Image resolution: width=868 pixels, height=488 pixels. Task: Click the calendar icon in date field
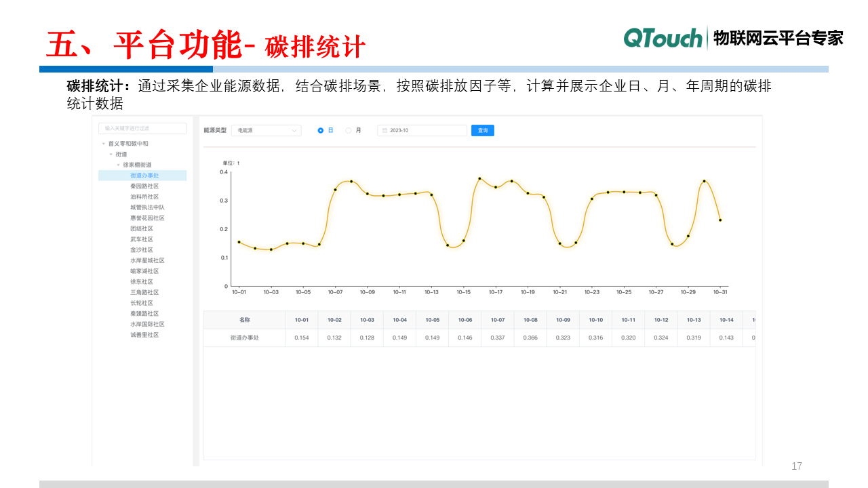(x=384, y=131)
